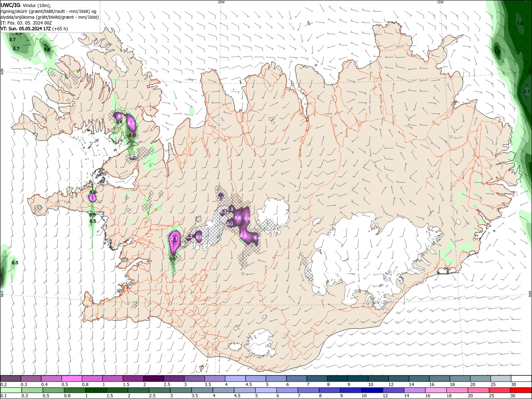
Task: Click the '15W' longitude label
Action: coord(440,2)
